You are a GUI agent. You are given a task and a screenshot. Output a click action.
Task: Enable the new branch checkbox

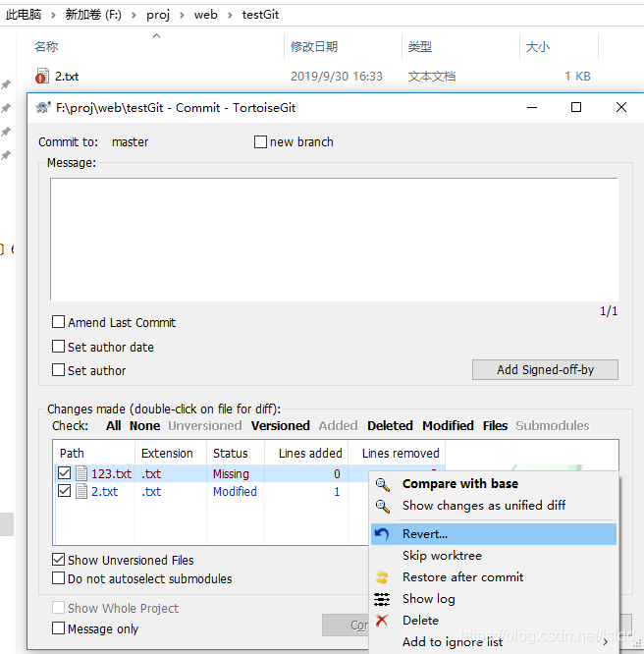[x=260, y=141]
